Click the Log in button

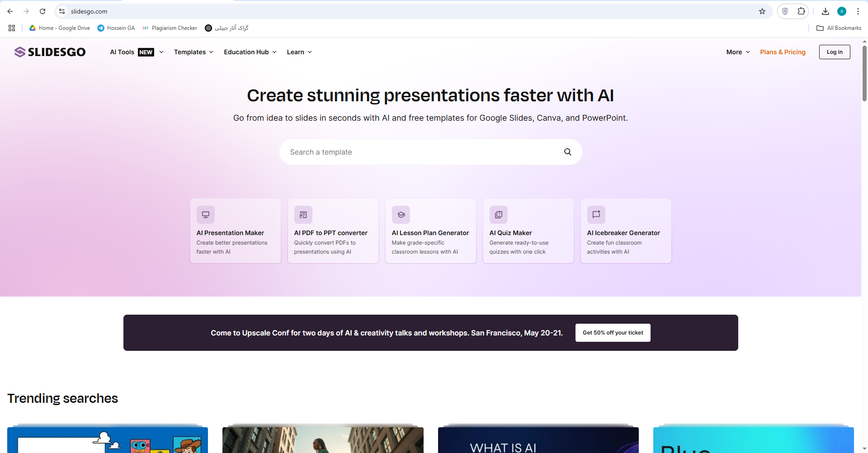[x=835, y=52]
